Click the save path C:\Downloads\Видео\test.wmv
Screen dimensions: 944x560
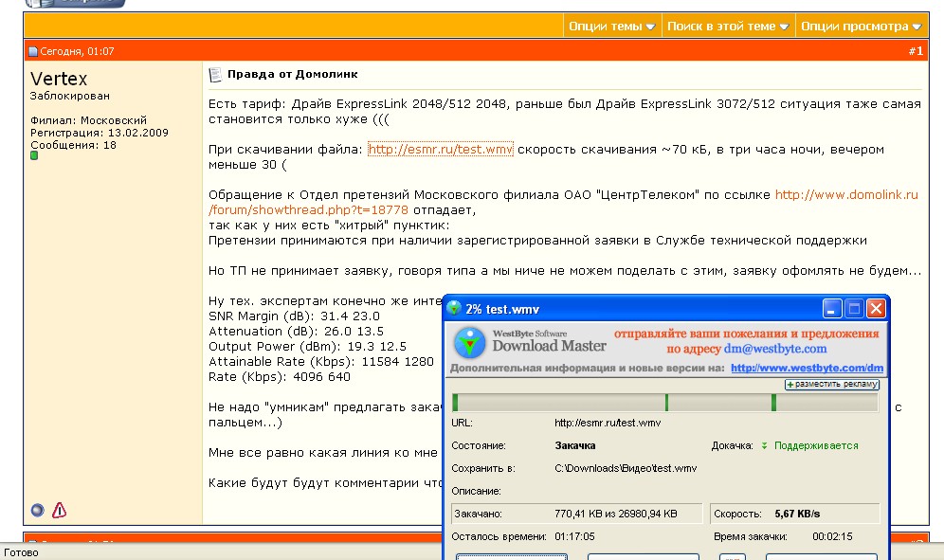coord(626,468)
